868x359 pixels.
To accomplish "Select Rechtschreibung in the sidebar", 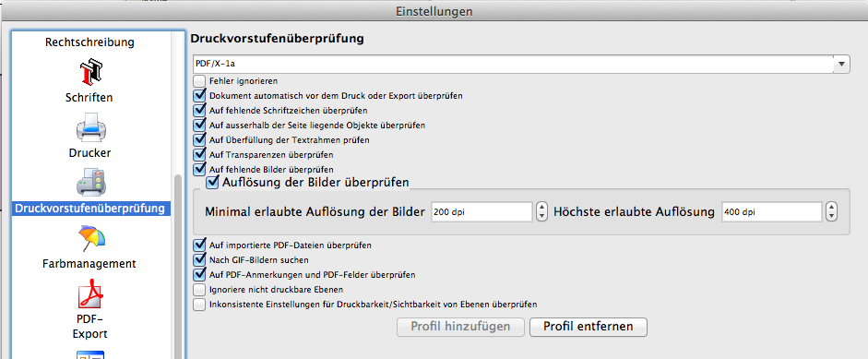I will (89, 42).
